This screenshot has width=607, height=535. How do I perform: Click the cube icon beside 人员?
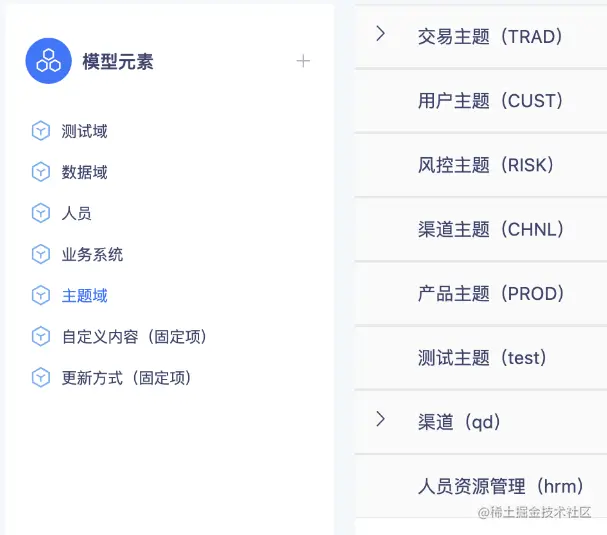(41, 213)
